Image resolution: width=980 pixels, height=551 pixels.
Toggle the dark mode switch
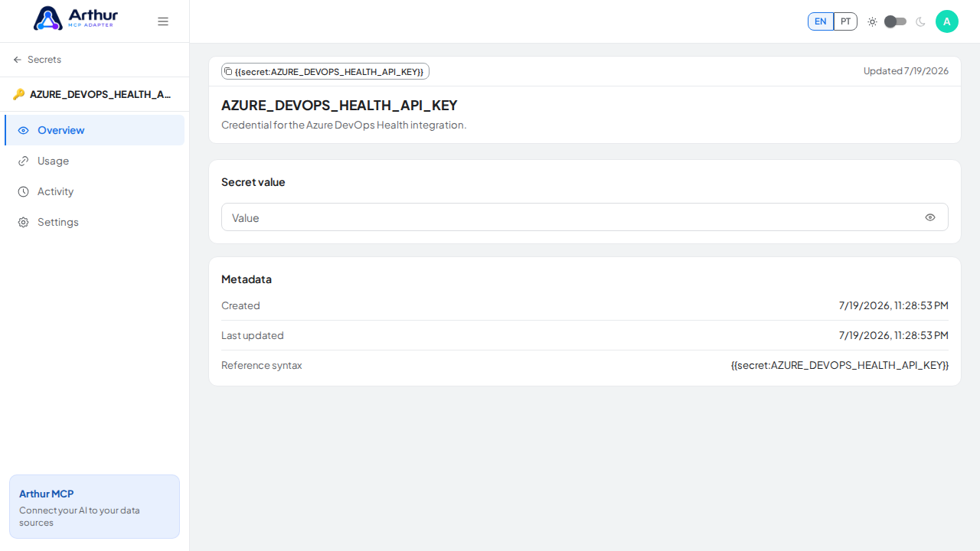896,21
